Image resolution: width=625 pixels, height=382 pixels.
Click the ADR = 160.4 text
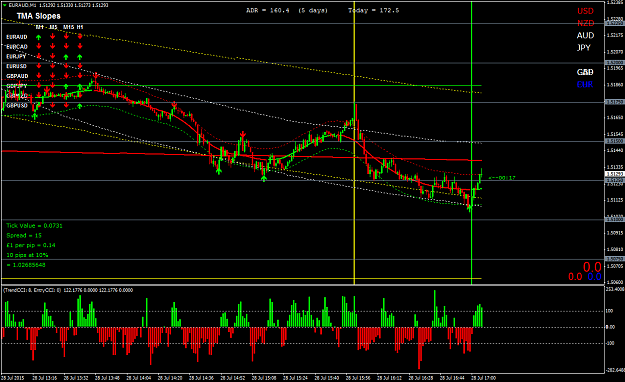(x=267, y=10)
